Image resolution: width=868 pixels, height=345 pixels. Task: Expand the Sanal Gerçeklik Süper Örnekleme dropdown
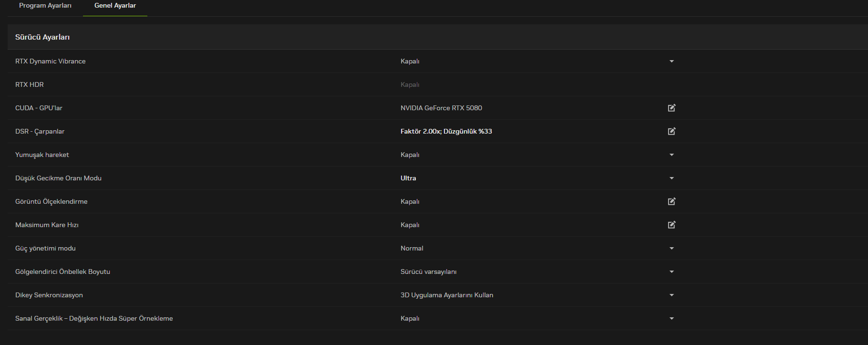672,318
